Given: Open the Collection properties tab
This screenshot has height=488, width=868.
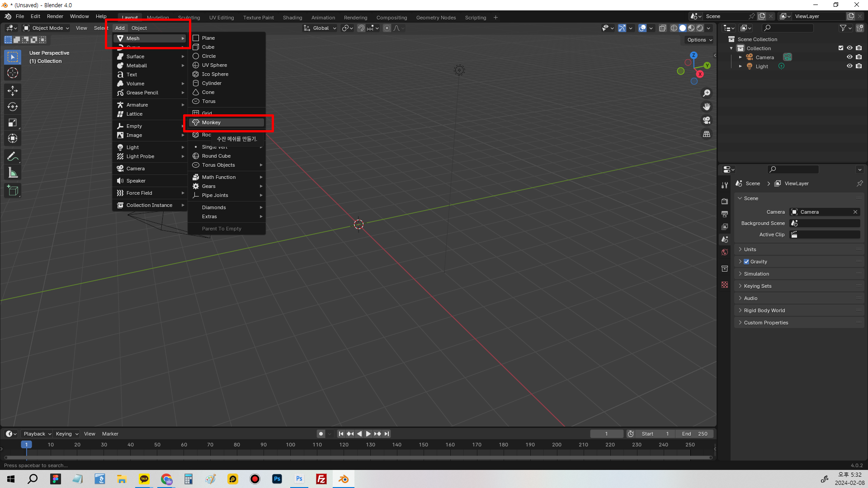Looking at the screenshot, I should tap(725, 268).
